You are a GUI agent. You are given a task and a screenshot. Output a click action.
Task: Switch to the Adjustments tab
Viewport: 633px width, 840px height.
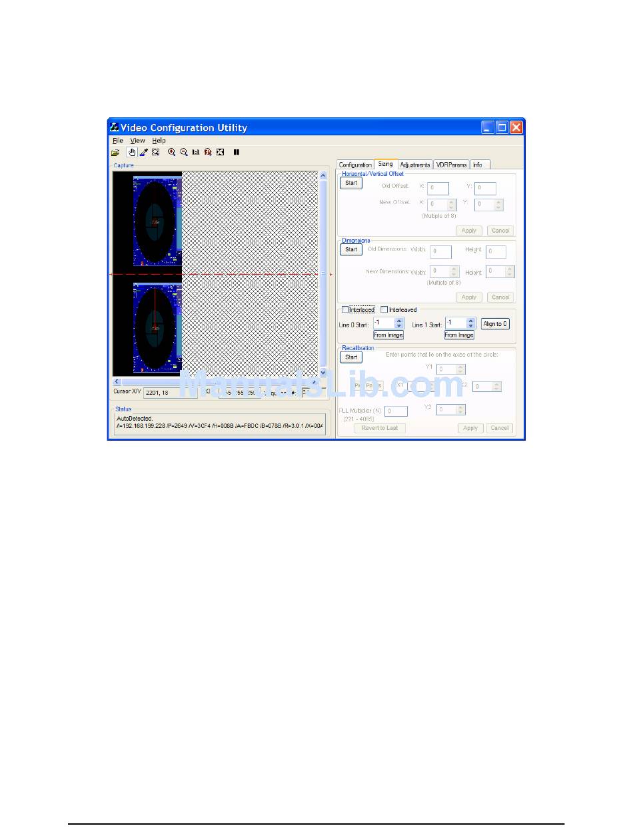415,165
